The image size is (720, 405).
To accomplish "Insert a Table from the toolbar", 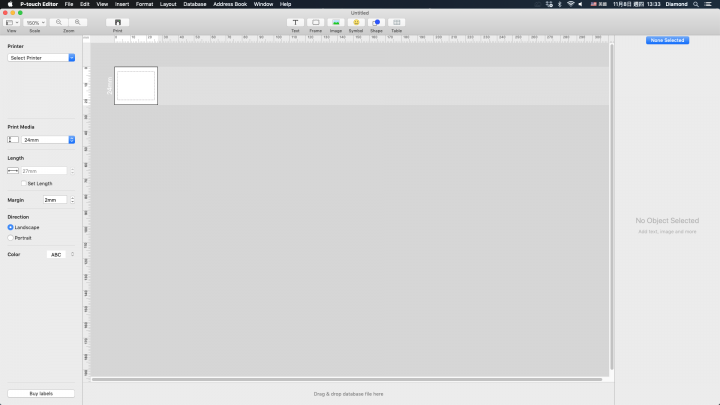I will pyautogui.click(x=396, y=22).
